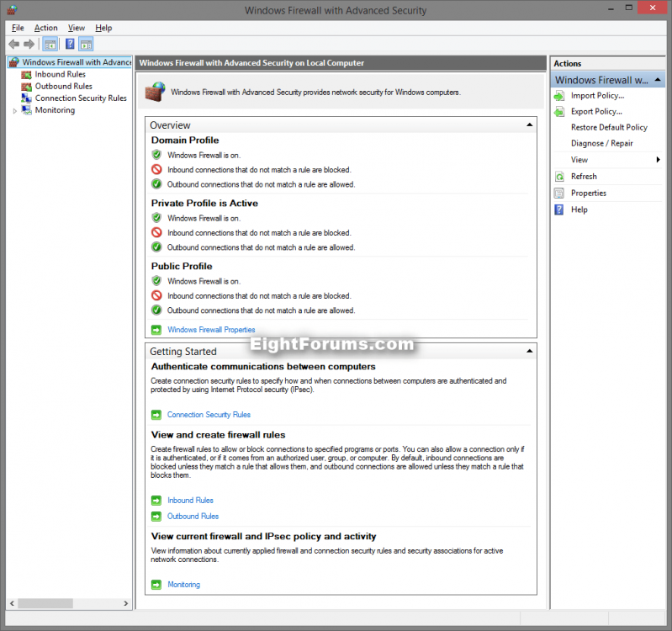Click the Help entry in Actions pane
Image resolution: width=672 pixels, height=631 pixels.
579,209
